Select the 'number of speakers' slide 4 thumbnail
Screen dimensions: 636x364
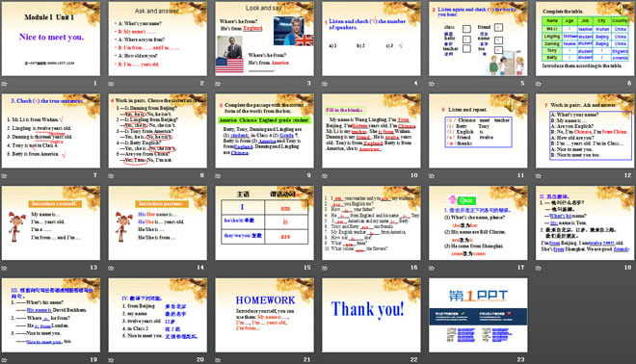click(x=371, y=39)
